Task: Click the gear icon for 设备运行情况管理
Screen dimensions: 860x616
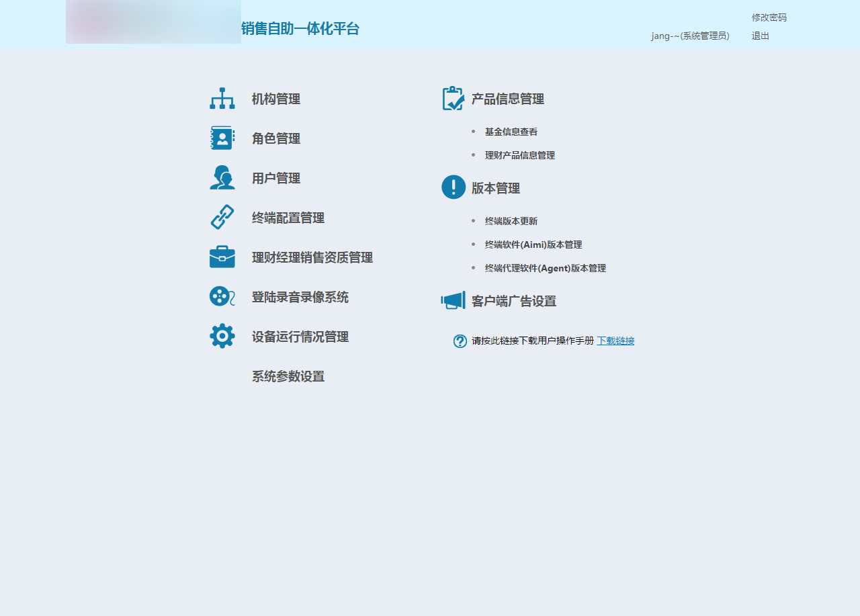Action: [x=222, y=336]
